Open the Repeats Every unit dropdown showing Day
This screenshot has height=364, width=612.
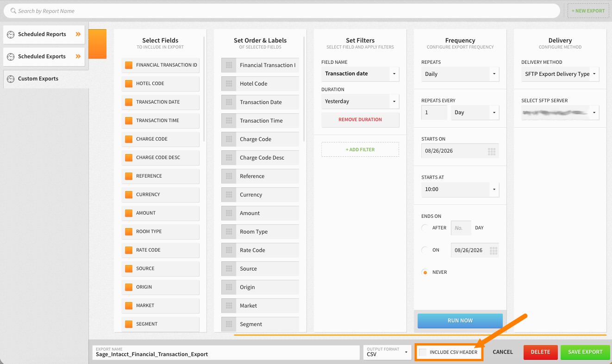[x=475, y=112]
